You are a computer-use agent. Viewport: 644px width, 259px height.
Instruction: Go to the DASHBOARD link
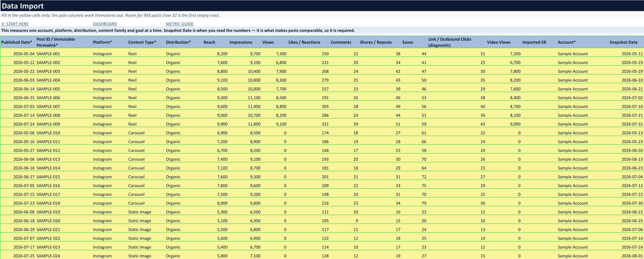105,24
